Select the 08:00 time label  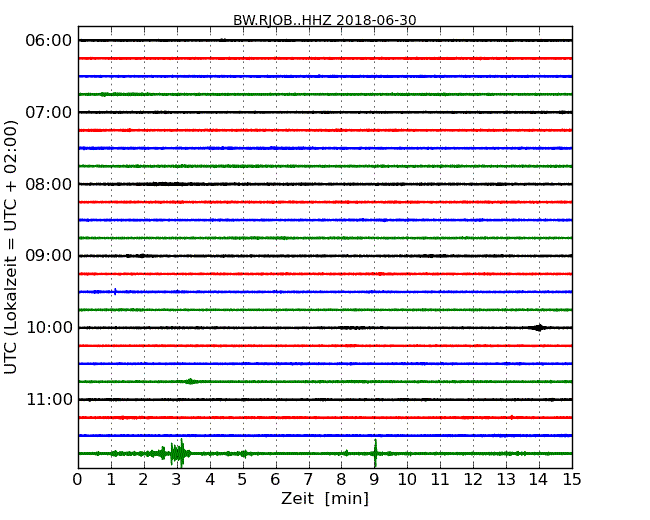click(x=49, y=184)
